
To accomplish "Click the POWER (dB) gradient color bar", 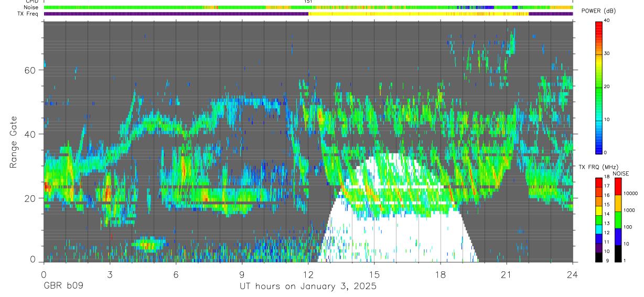I will coord(598,87).
